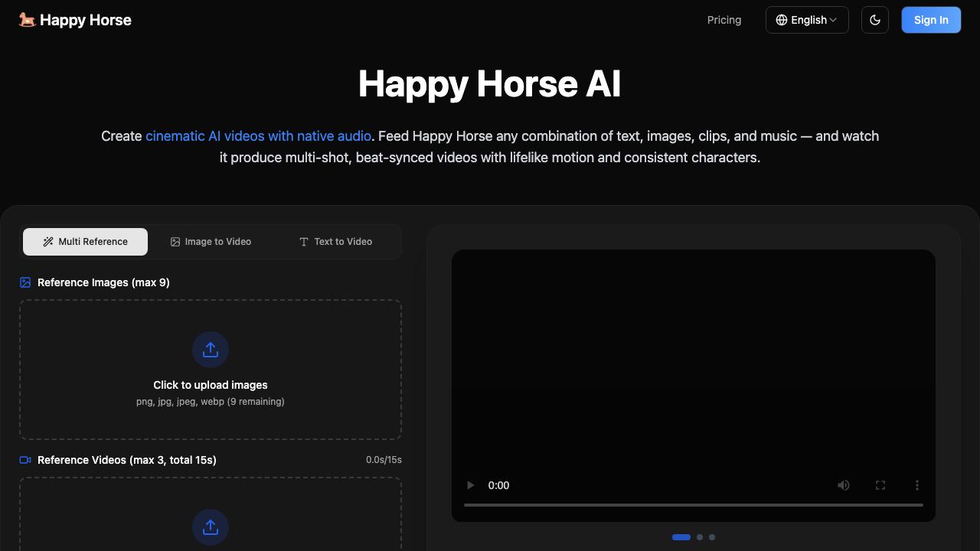The image size is (980, 551).
Task: Click the Reference Videos camera icon
Action: coord(25,460)
